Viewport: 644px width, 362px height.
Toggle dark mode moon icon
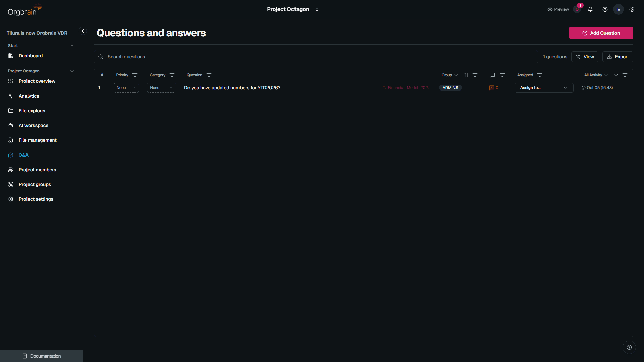click(x=632, y=9)
